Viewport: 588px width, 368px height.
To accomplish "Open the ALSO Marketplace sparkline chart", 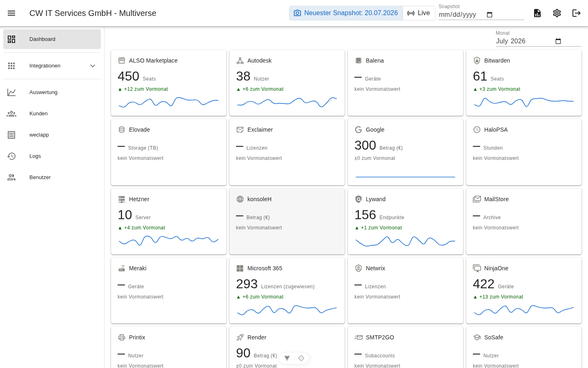I will (169, 102).
